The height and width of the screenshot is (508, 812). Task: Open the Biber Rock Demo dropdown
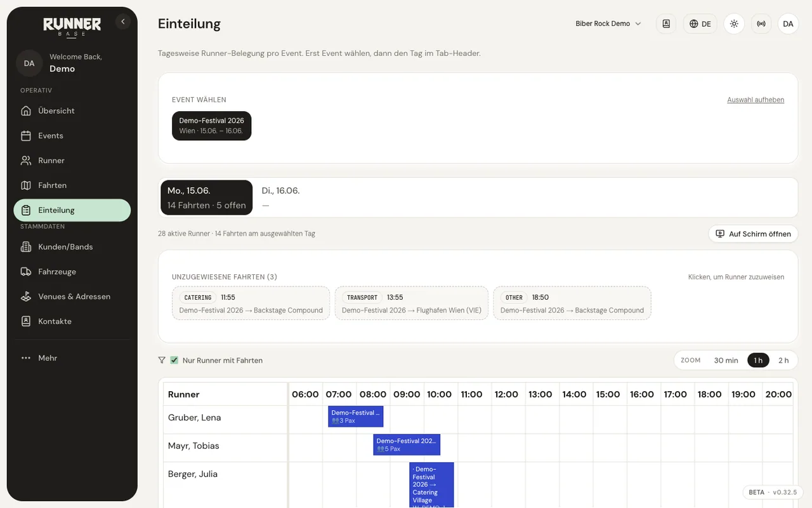tap(608, 23)
